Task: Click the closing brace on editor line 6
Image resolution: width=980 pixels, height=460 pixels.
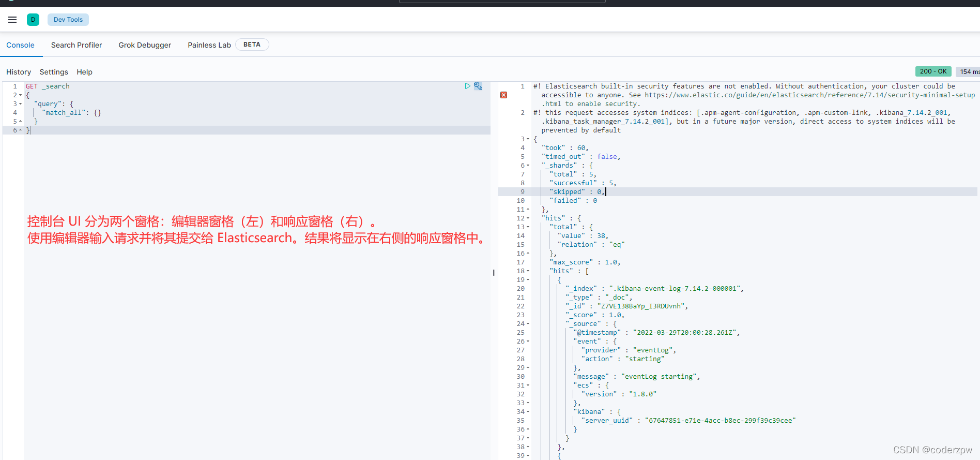Action: tap(28, 130)
